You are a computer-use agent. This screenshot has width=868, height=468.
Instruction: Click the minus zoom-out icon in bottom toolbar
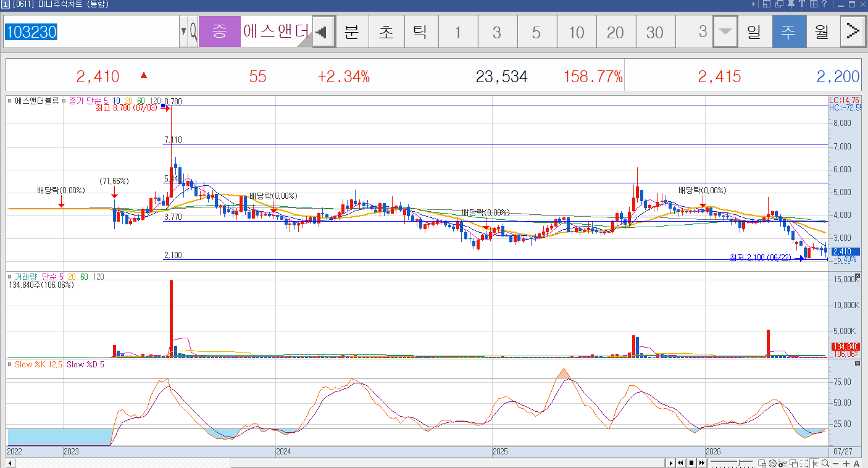point(835,463)
